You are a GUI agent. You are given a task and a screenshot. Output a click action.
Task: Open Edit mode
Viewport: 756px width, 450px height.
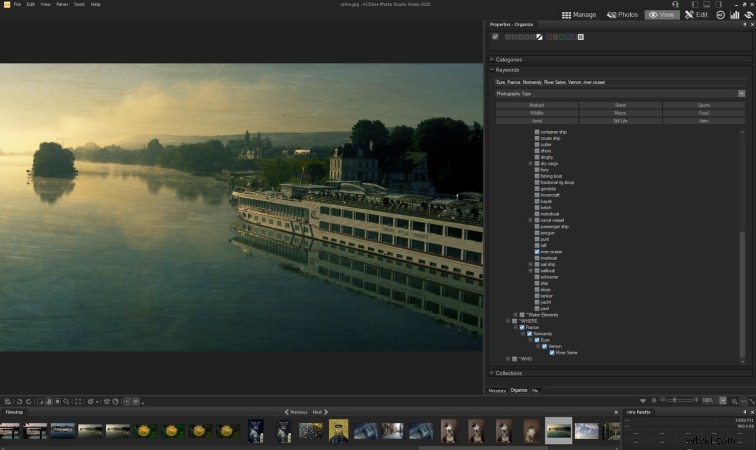[x=696, y=15]
